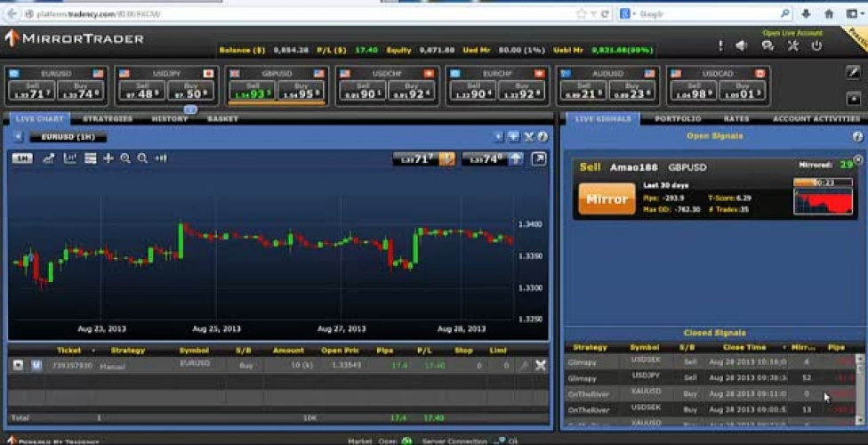
Task: Close position 739357930 with X icon
Action: (x=541, y=365)
